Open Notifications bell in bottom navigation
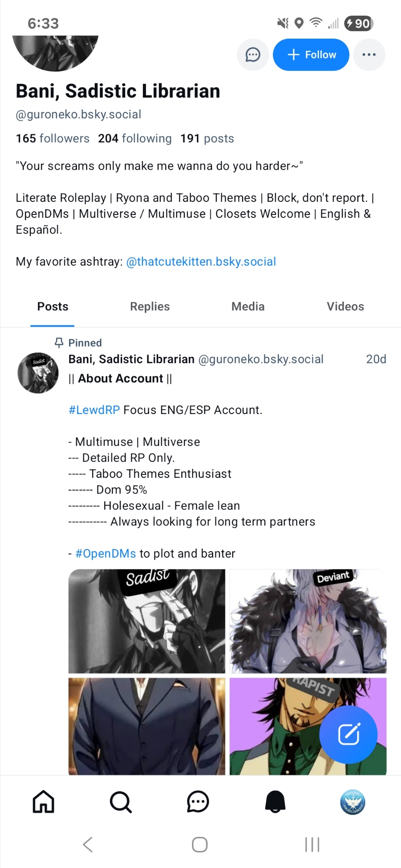Image resolution: width=401 pixels, height=868 pixels. (275, 802)
